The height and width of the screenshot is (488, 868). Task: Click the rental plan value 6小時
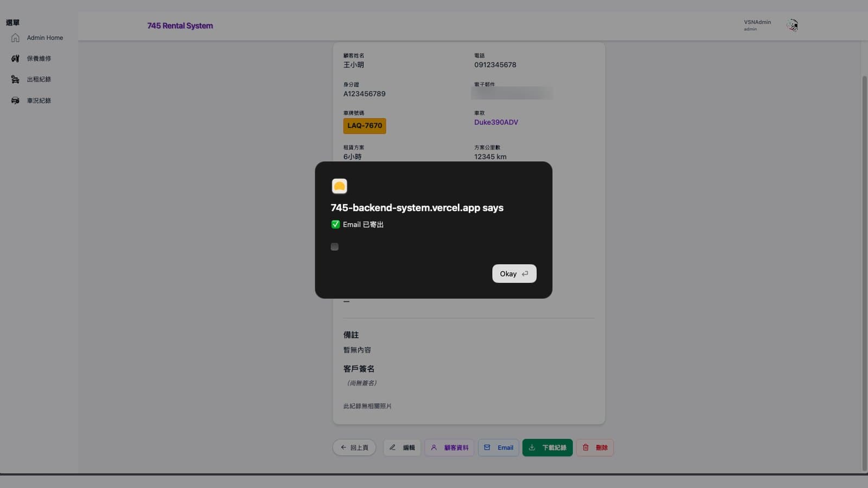point(353,157)
